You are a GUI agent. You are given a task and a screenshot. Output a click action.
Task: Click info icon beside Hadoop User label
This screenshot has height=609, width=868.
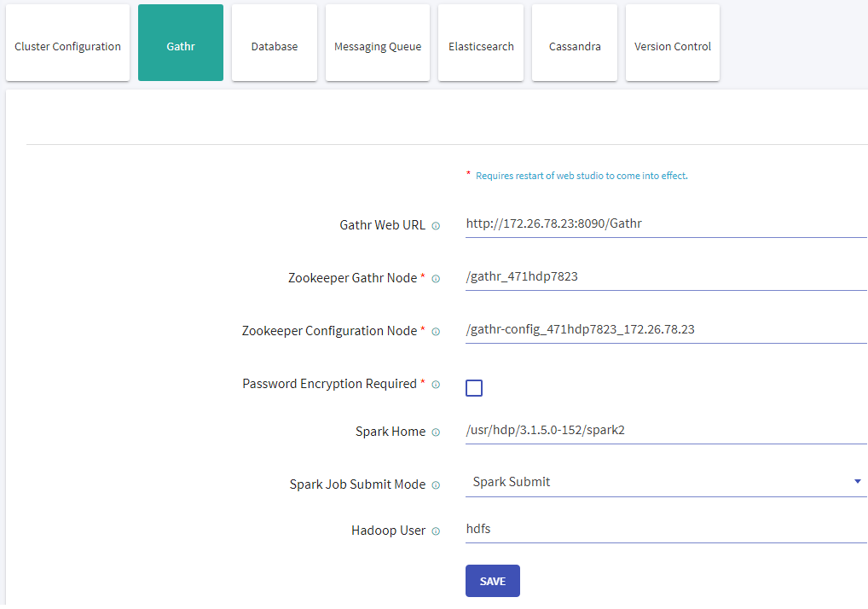pos(436,531)
